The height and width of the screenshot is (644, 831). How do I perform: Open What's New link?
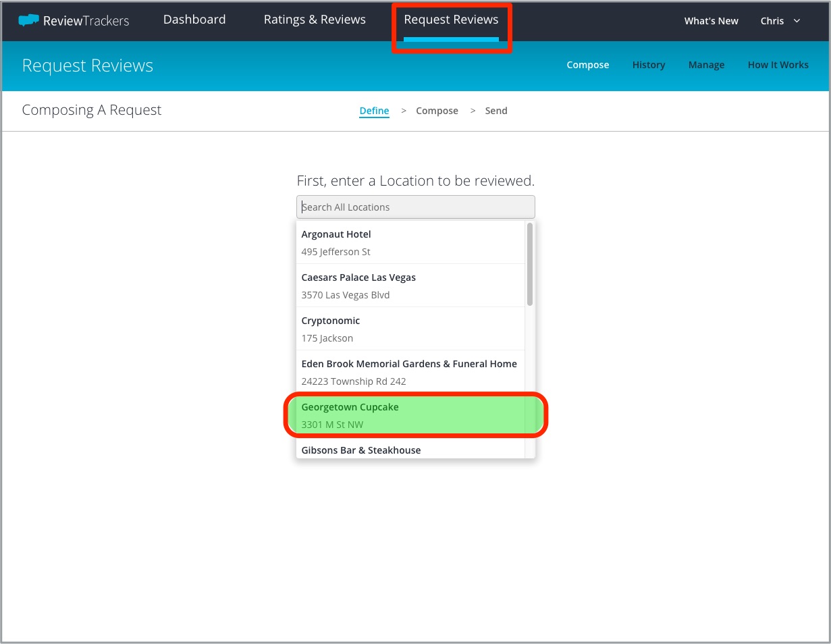click(711, 21)
